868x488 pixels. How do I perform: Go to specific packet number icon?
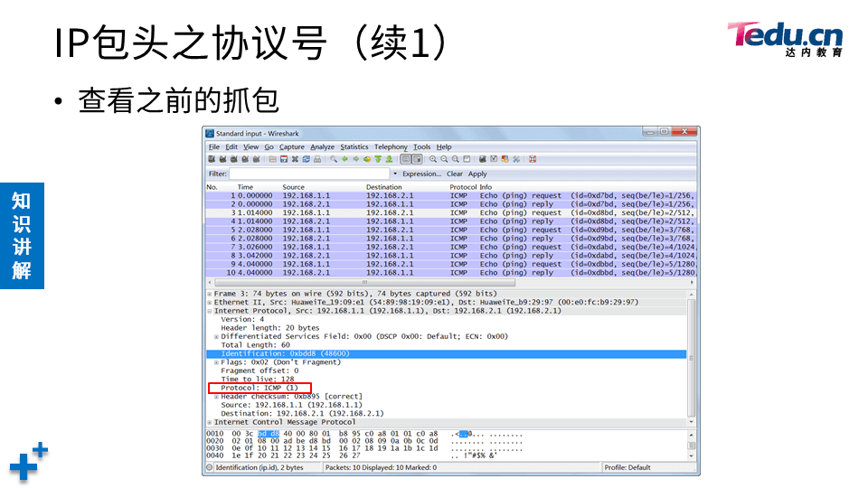pyautogui.click(x=367, y=159)
